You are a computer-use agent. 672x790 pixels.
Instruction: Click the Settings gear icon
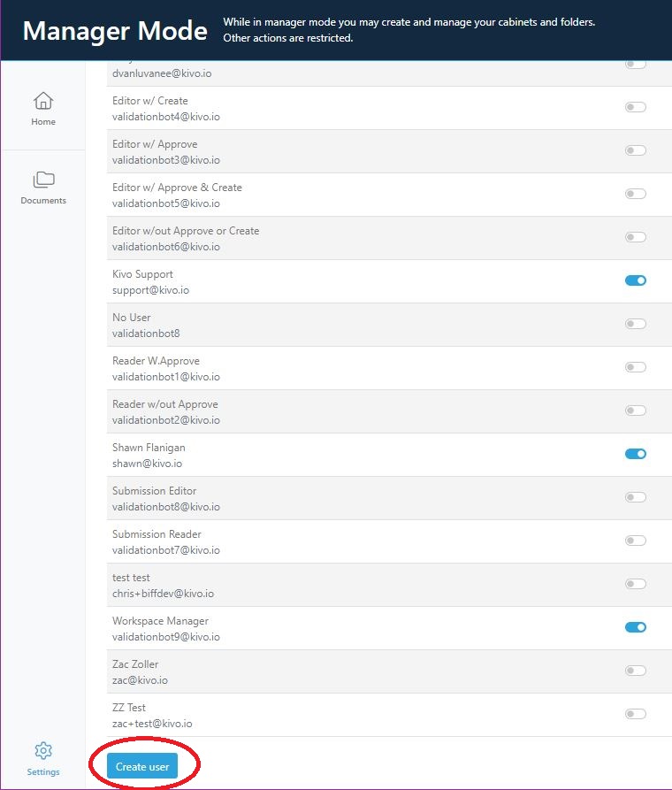pos(42,749)
